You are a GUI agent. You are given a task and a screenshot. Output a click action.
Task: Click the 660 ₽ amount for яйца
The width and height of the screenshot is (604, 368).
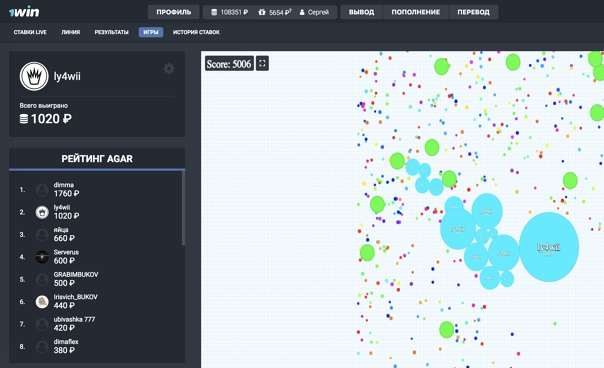pos(64,238)
